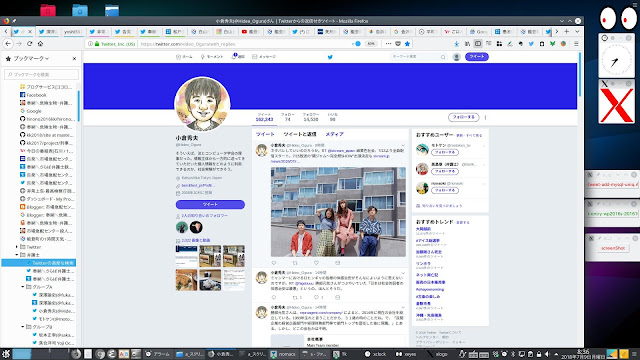Open Twitter notifications bell with badge
The image size is (640, 360).
[x=237, y=56]
